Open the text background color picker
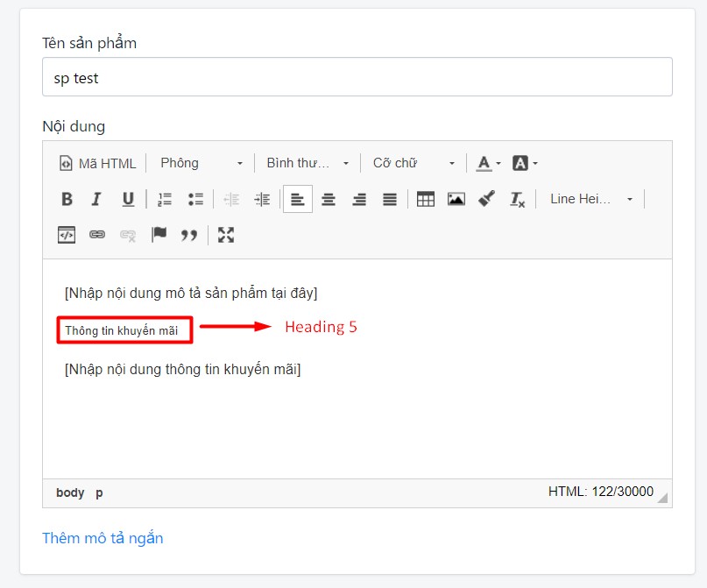This screenshot has width=707, height=588. [x=520, y=163]
